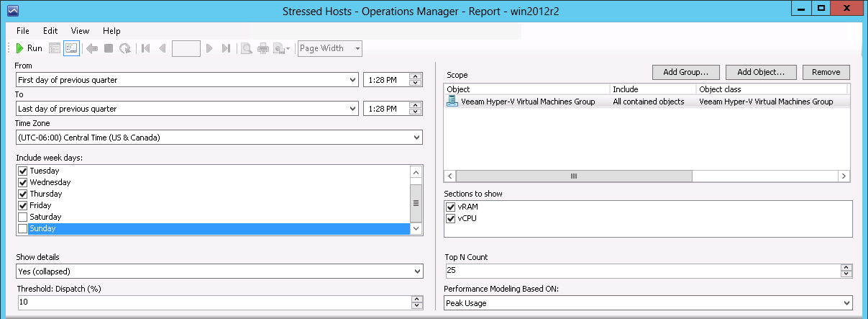Click the Remove button

click(826, 72)
